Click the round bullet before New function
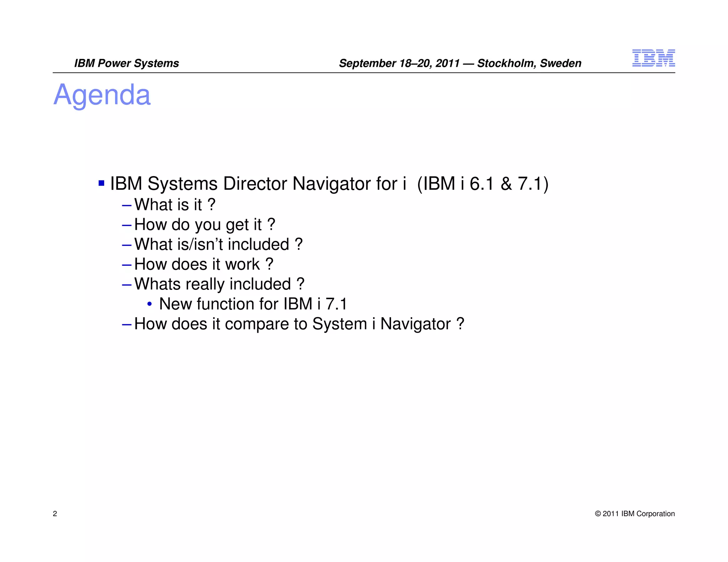The image size is (728, 562). pyautogui.click(x=150, y=304)
